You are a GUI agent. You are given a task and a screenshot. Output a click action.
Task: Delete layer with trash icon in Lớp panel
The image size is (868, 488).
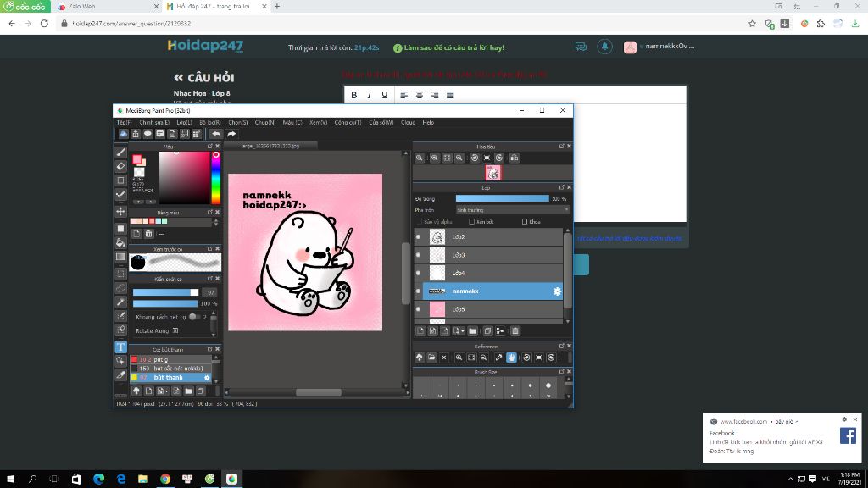click(515, 331)
